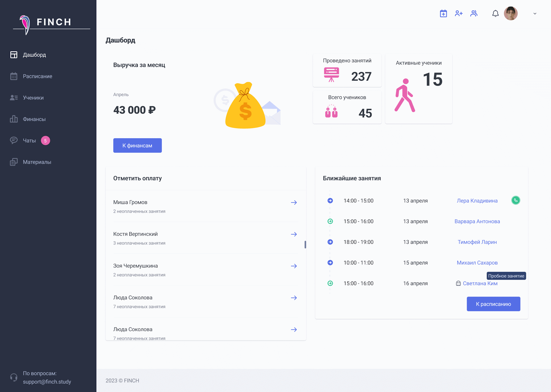Screen dimensions: 551x392
Task: Click the add student icon in header
Action: [x=459, y=13]
